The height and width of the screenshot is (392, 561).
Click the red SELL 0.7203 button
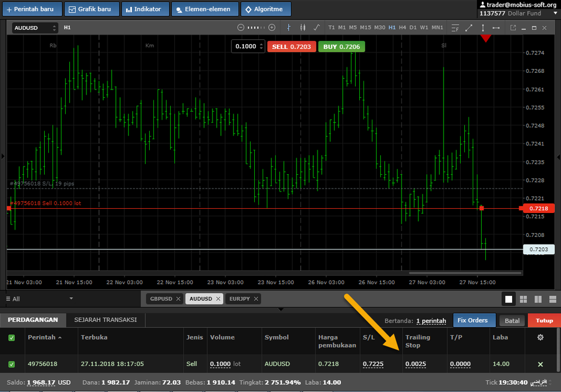291,47
